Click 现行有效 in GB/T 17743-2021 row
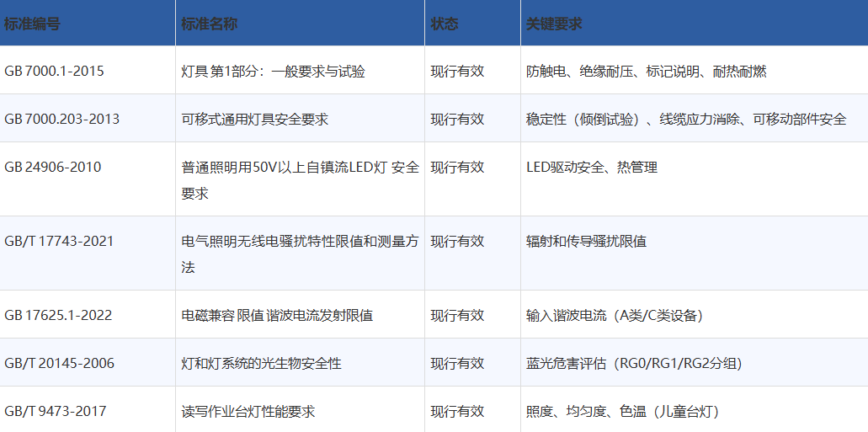 pyautogui.click(x=458, y=241)
